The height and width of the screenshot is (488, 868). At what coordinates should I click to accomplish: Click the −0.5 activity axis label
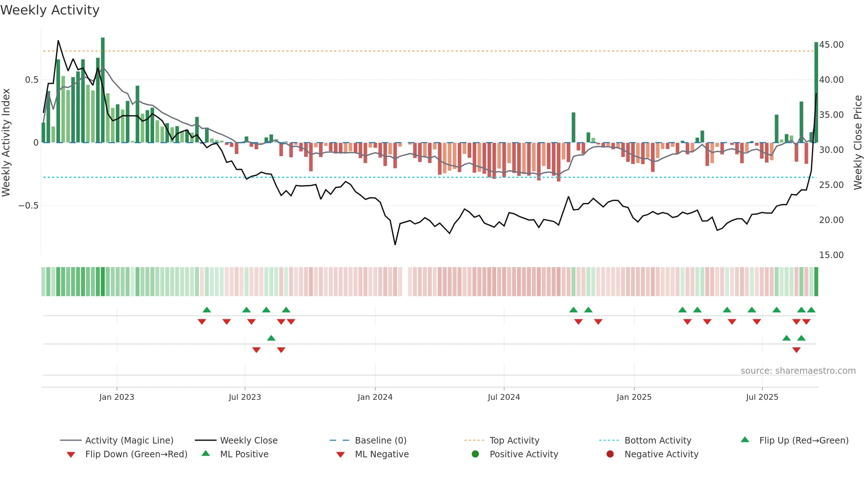[29, 205]
